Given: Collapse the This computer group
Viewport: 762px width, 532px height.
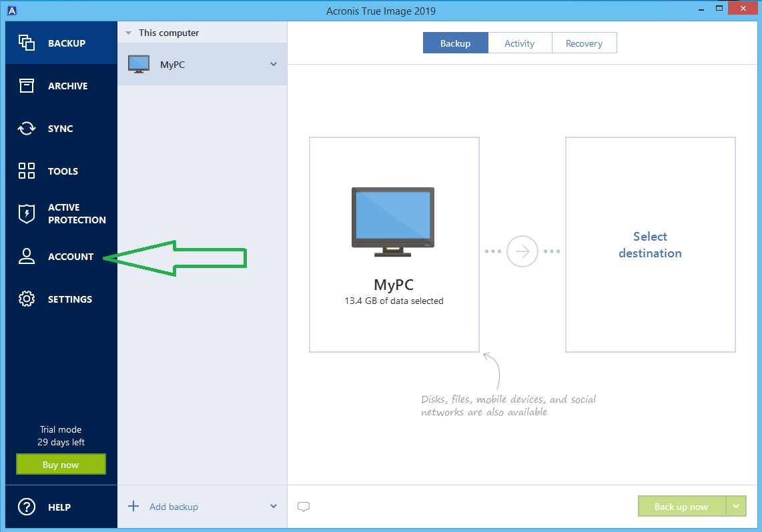Looking at the screenshot, I should pyautogui.click(x=129, y=33).
